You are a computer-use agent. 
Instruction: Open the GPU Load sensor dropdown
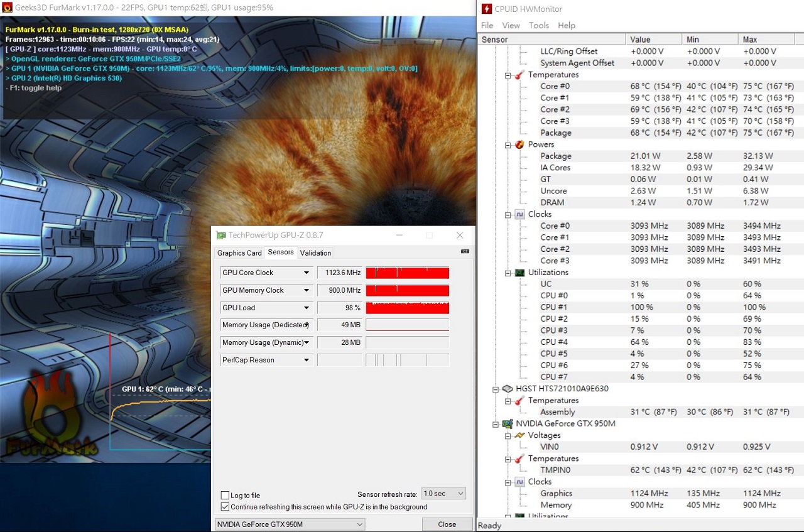[x=307, y=308]
